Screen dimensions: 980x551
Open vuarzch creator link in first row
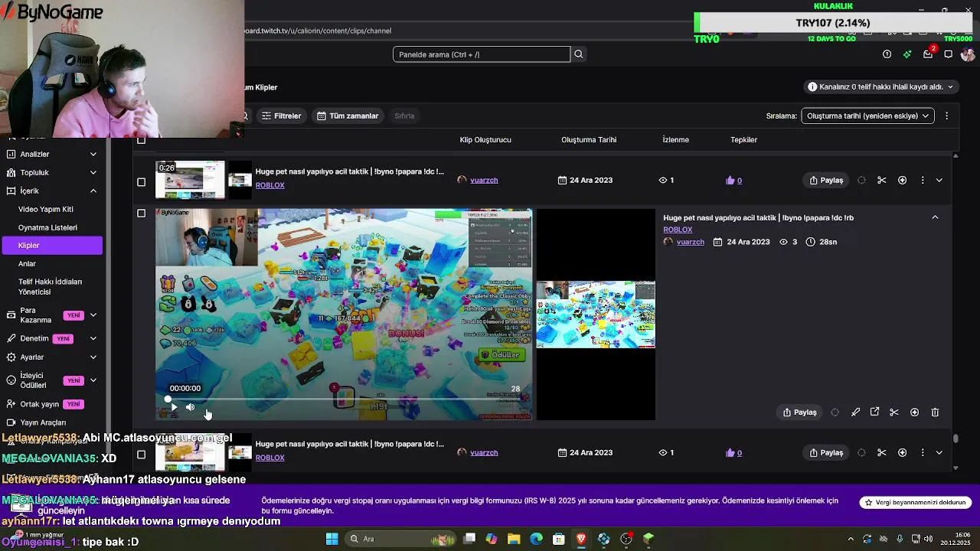click(484, 181)
